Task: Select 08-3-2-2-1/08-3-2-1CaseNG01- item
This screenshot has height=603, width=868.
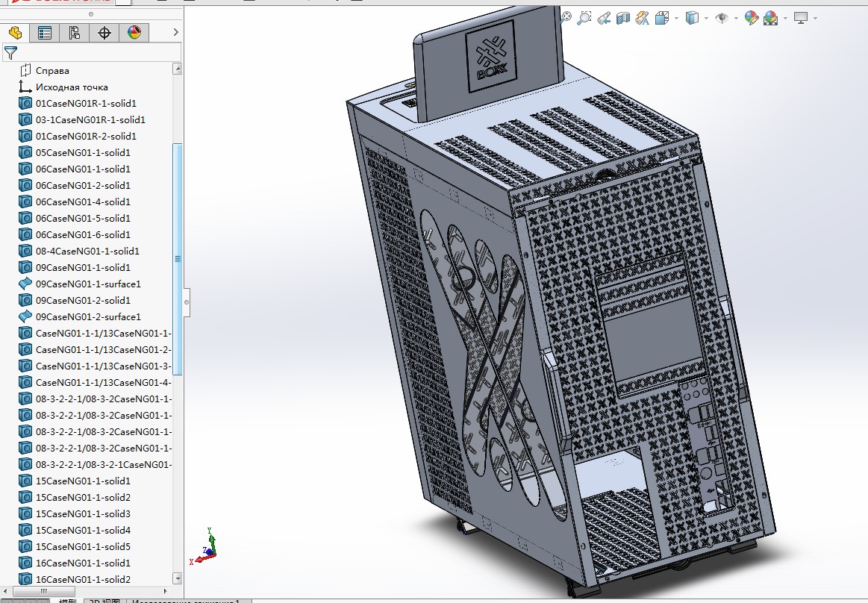Action: (104, 465)
